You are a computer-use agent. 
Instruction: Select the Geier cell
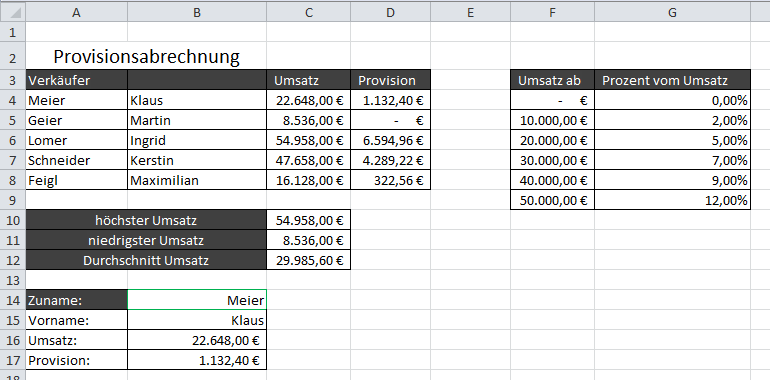tap(77, 120)
